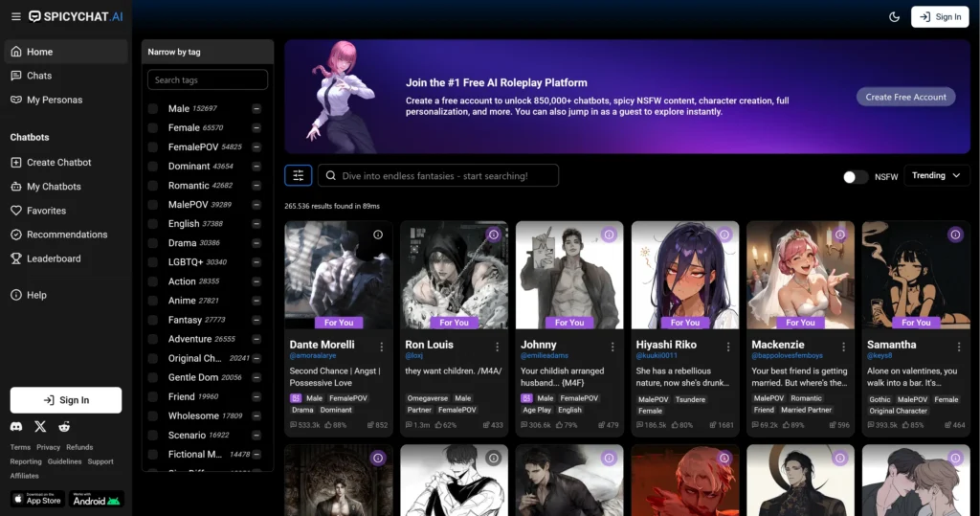Image resolution: width=980 pixels, height=516 pixels.
Task: Check the Romantic tag checkbox
Action: (x=153, y=186)
